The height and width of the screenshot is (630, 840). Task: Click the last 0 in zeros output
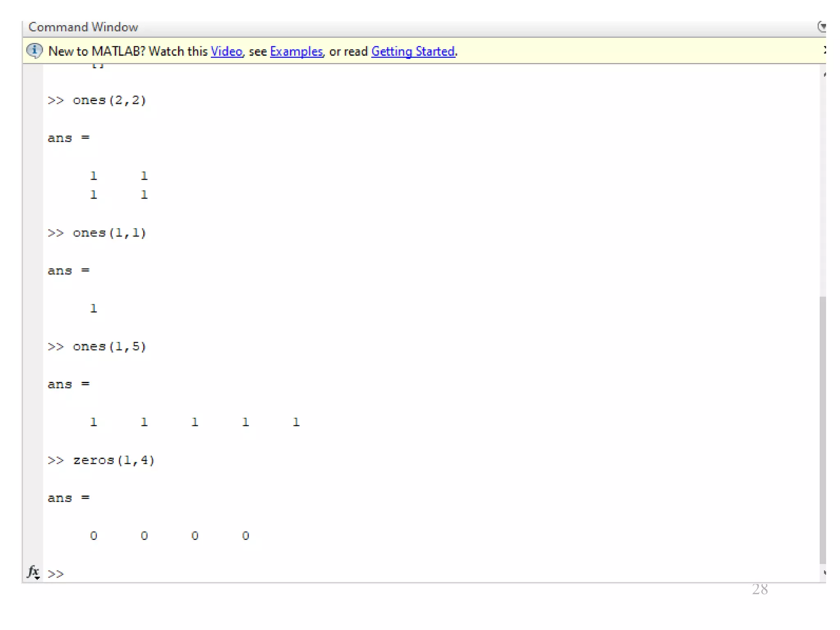click(245, 536)
